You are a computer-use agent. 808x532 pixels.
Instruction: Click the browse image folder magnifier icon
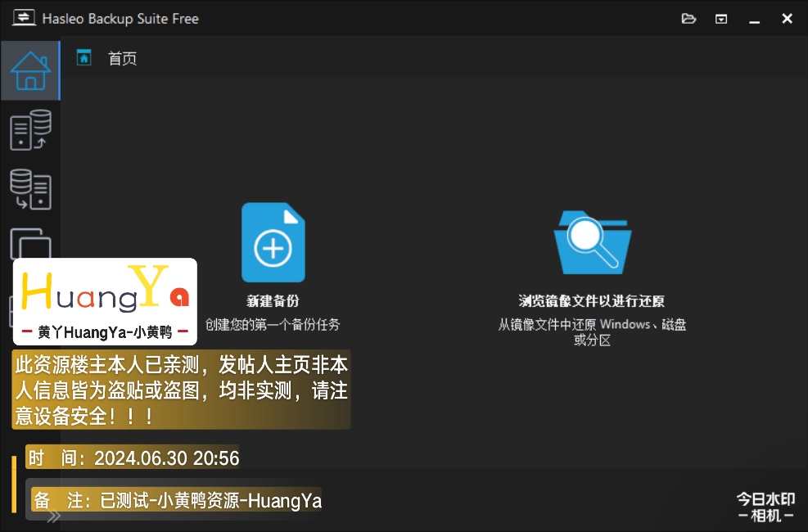[593, 241]
